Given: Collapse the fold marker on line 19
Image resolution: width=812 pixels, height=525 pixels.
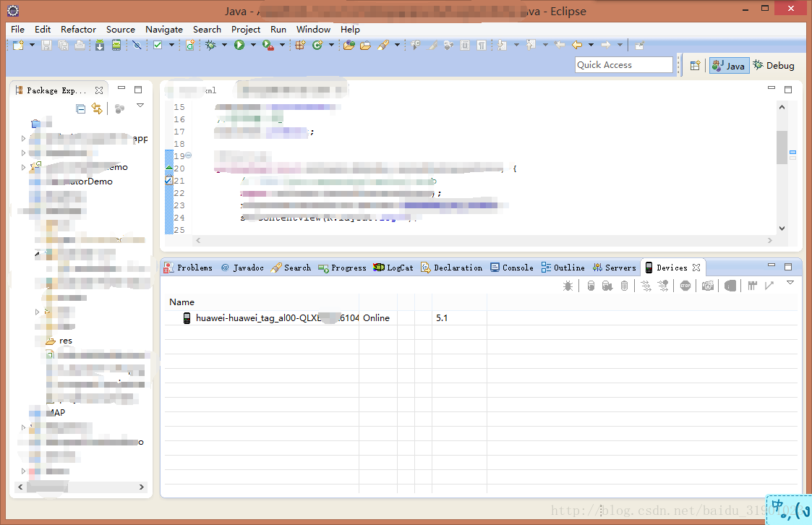Looking at the screenshot, I should click(189, 155).
